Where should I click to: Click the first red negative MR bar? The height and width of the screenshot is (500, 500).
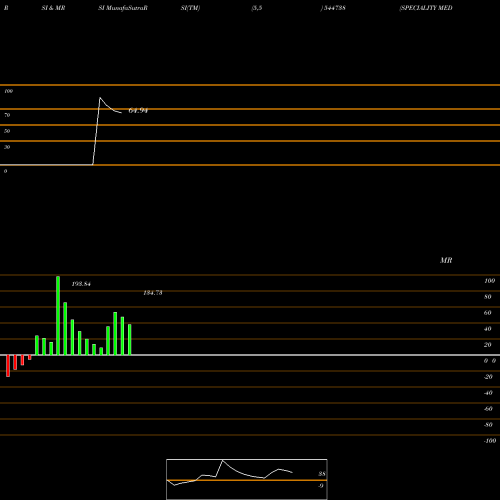tap(8, 366)
